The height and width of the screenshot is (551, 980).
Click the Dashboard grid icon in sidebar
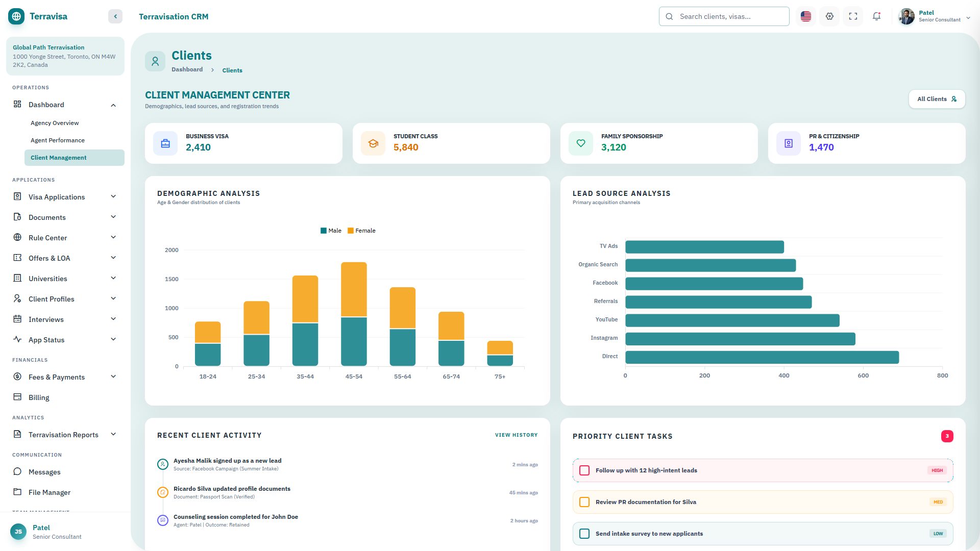tap(17, 104)
